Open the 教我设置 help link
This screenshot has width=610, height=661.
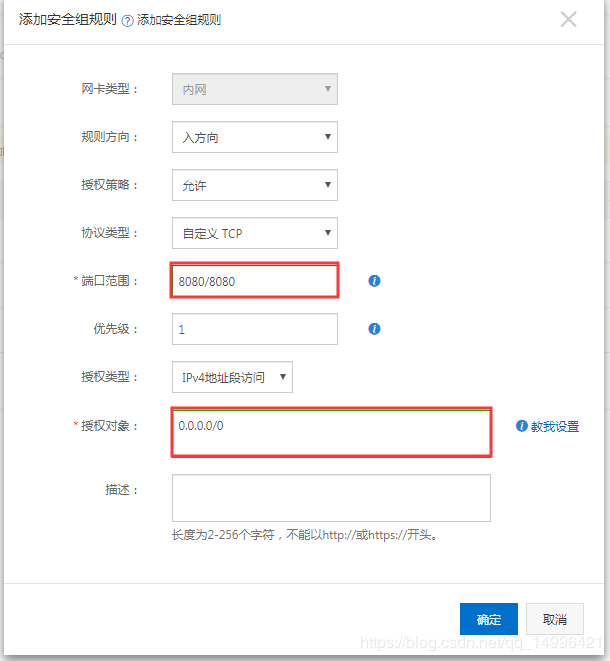coord(554,426)
